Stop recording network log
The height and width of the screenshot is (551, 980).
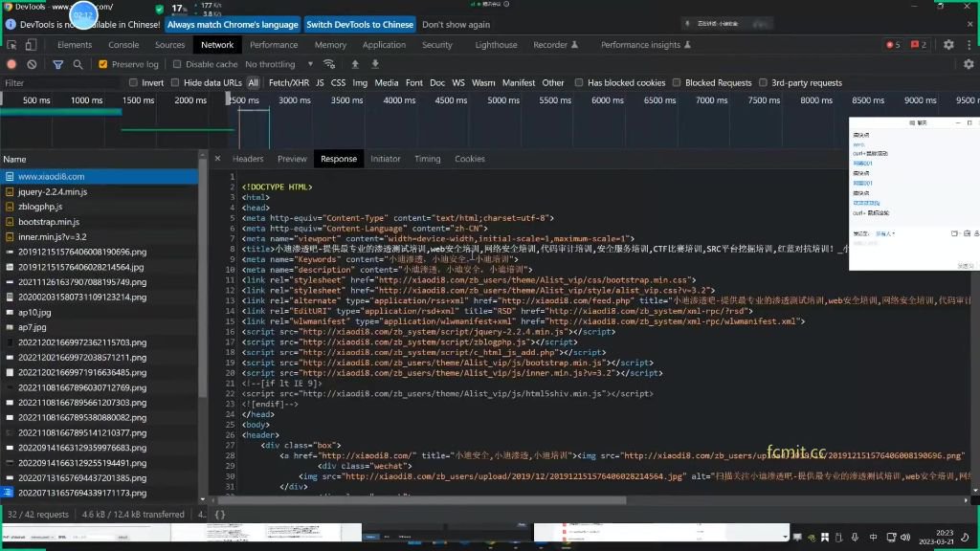pos(11,64)
